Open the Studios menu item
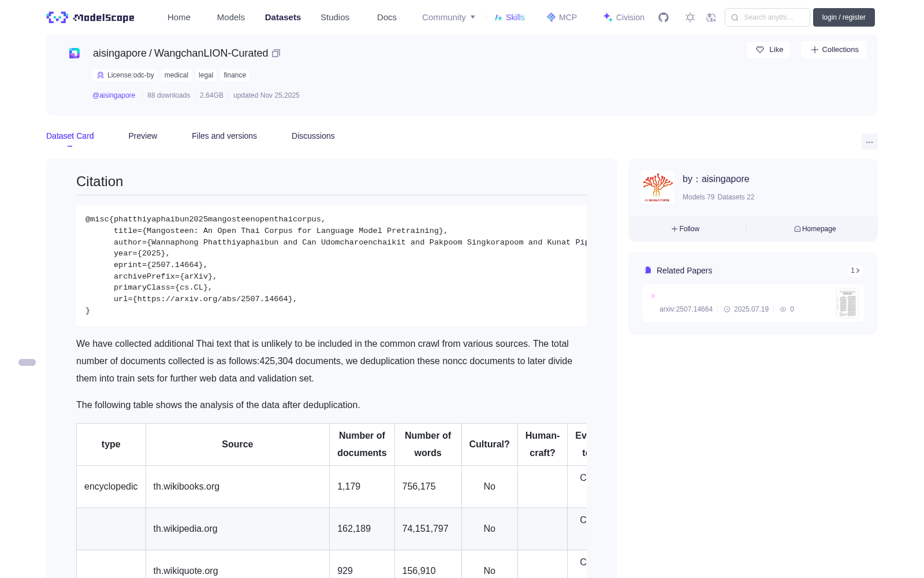Viewport: 924px width, 578px height. tap(335, 17)
